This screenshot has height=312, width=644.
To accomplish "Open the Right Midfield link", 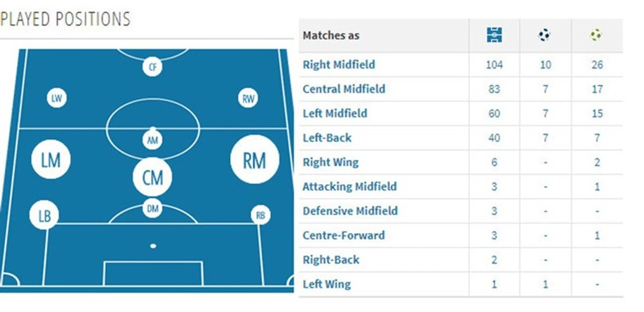I will click(339, 64).
